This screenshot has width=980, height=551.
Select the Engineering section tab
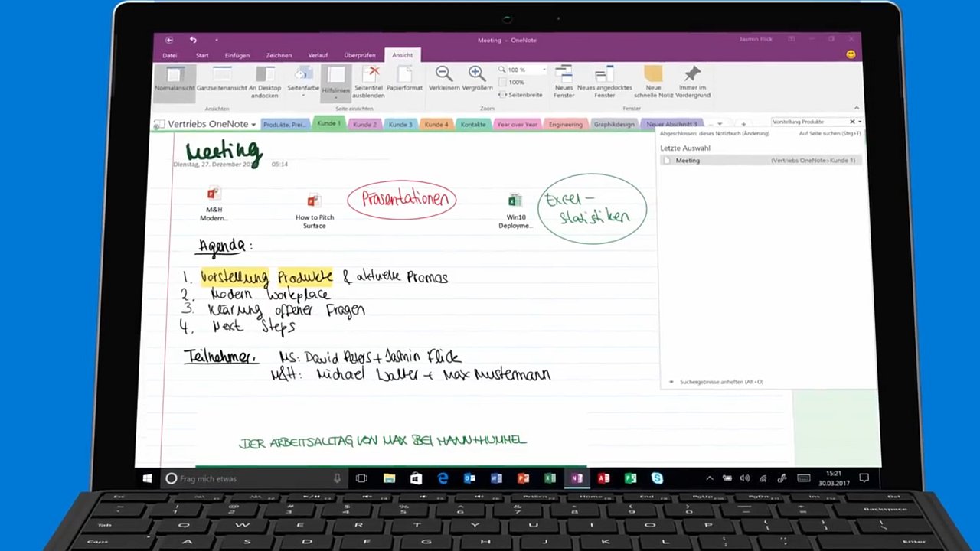(x=566, y=124)
